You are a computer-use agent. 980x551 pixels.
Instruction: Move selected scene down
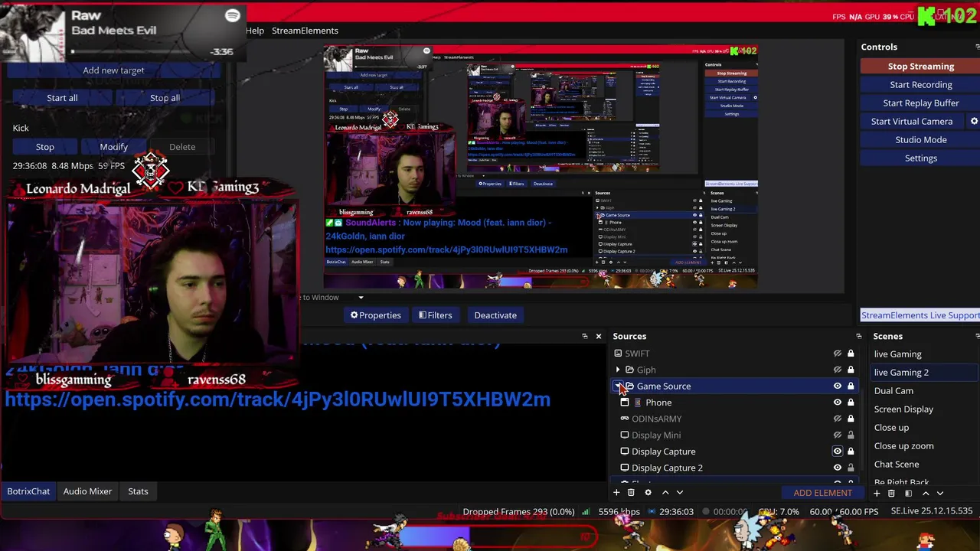pyautogui.click(x=940, y=494)
